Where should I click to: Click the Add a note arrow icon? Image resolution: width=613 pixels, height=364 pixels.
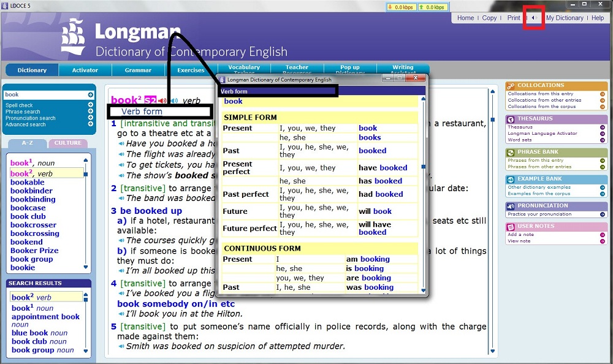point(603,235)
